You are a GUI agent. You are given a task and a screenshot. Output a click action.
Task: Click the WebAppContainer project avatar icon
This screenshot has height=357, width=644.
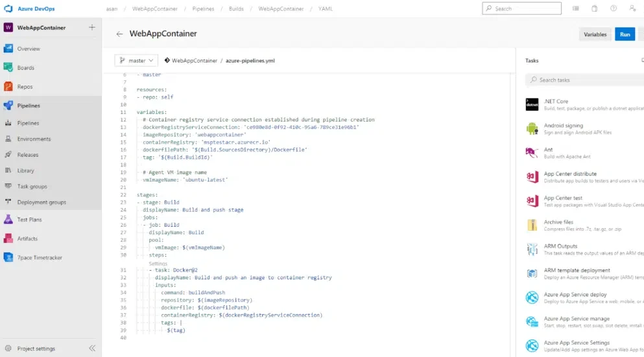click(x=8, y=27)
